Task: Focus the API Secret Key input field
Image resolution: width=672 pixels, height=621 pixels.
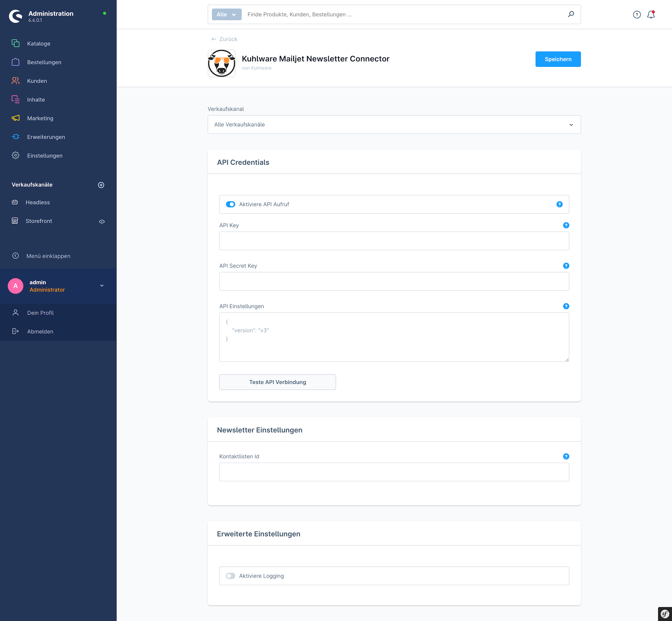Action: [394, 281]
